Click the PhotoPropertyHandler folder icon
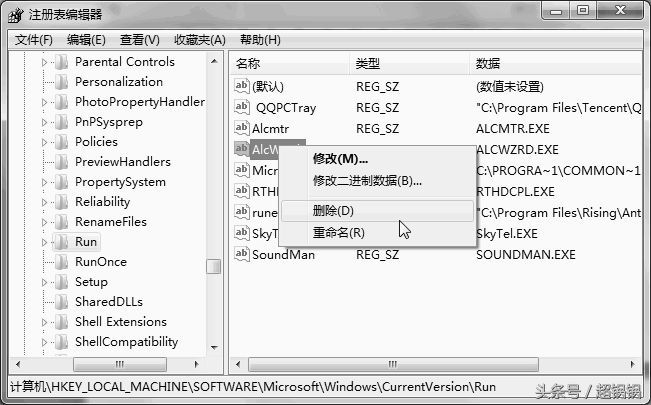This screenshot has height=405, width=651. (x=61, y=102)
